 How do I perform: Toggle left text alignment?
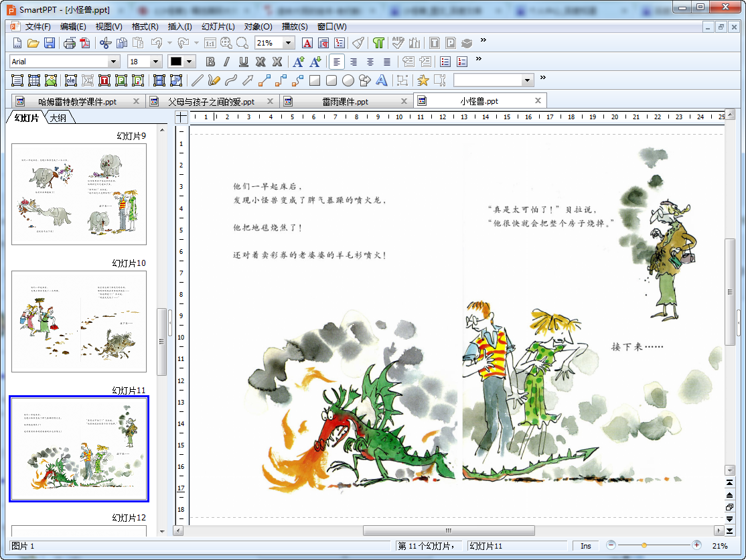point(336,62)
